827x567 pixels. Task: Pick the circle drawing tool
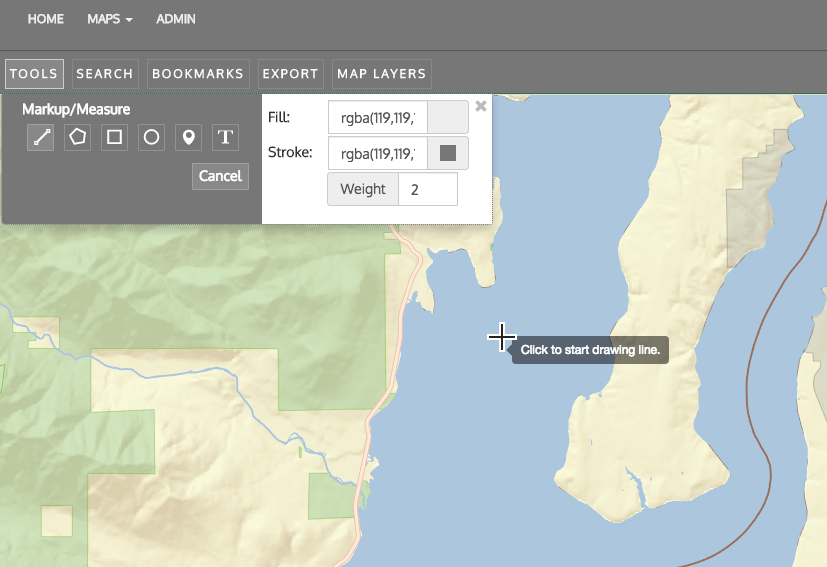151,137
